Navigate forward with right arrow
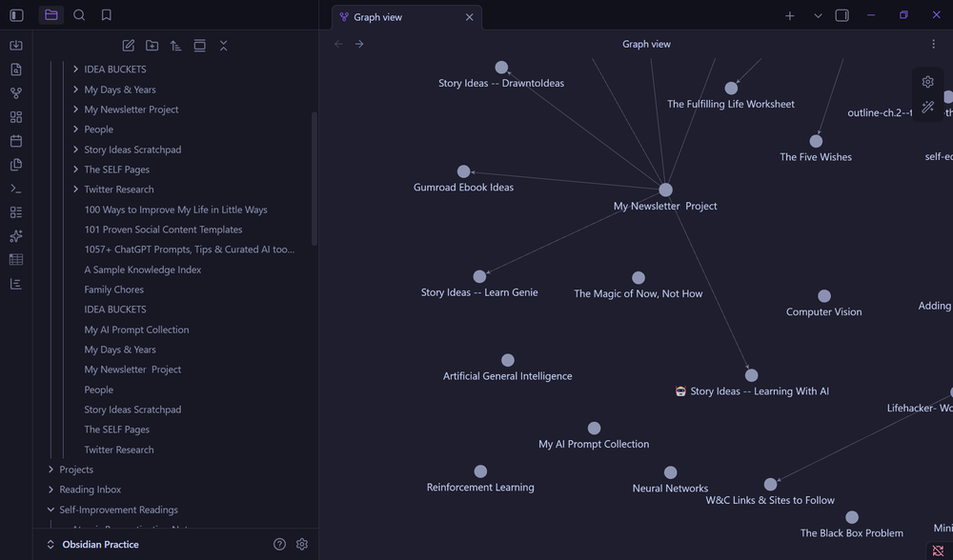Viewport: 953px width, 560px height. click(359, 44)
